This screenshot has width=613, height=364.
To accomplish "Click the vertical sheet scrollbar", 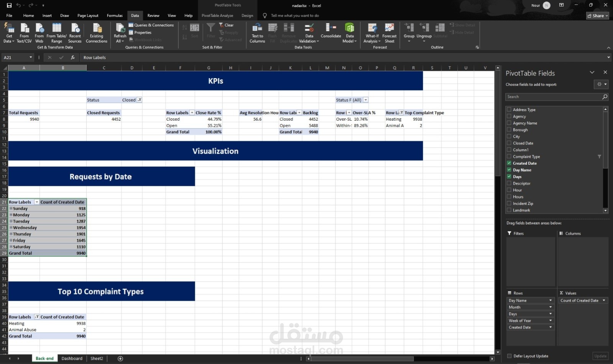I will [x=498, y=123].
